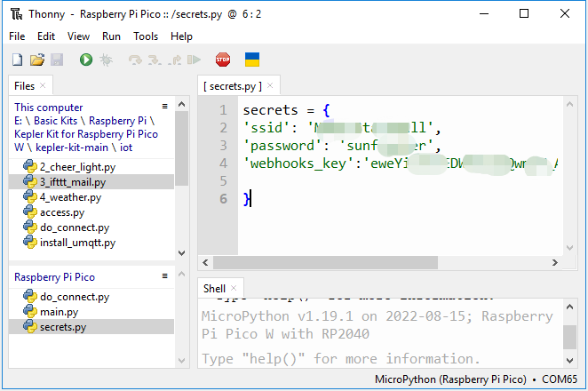Screen dimensions: 588x391
Task: Click the Step out toolbar icon
Action: pyautogui.click(x=175, y=60)
